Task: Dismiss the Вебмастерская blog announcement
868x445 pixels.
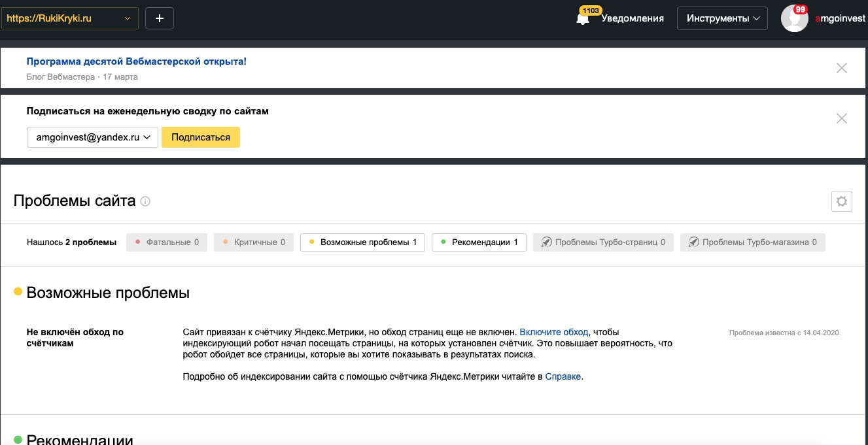Action: (x=842, y=68)
